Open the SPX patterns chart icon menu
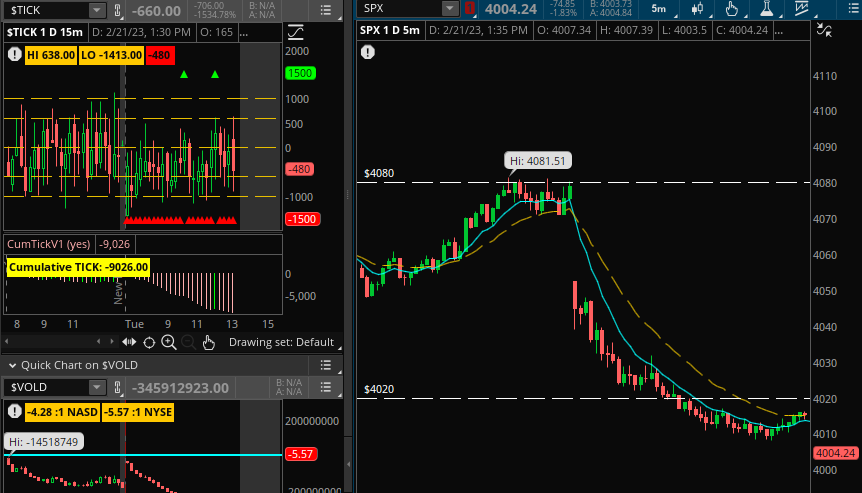862x493 pixels. [x=802, y=9]
